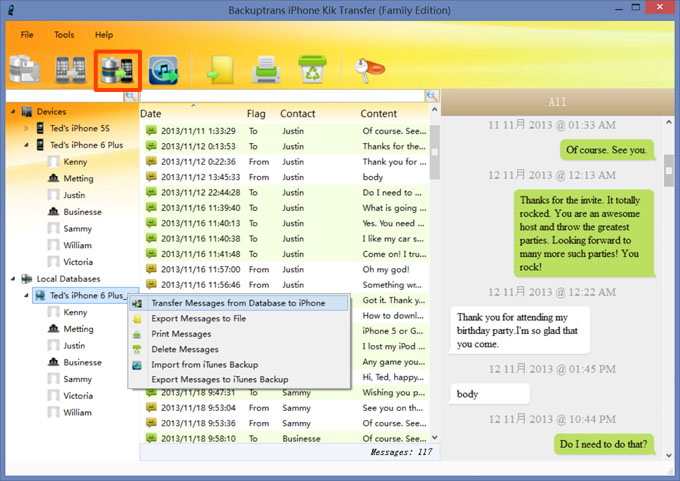Click the All header above the chat preview
The width and height of the screenshot is (680, 481).
click(557, 102)
